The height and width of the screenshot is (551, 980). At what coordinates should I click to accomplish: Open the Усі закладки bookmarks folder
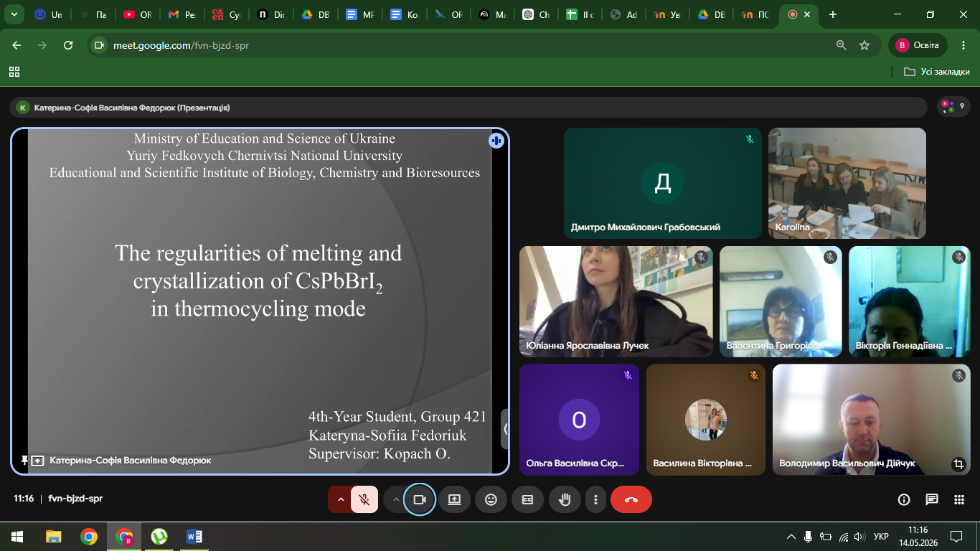point(936,72)
